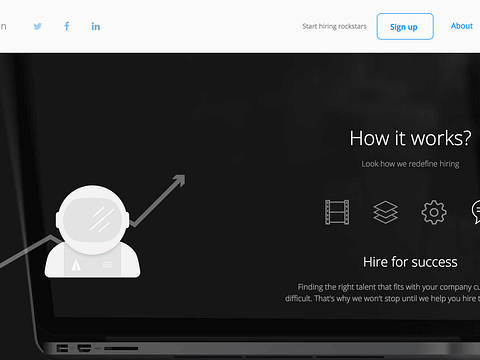The image size is (480, 360).
Task: Select the speech bubble icon
Action: tap(476, 212)
